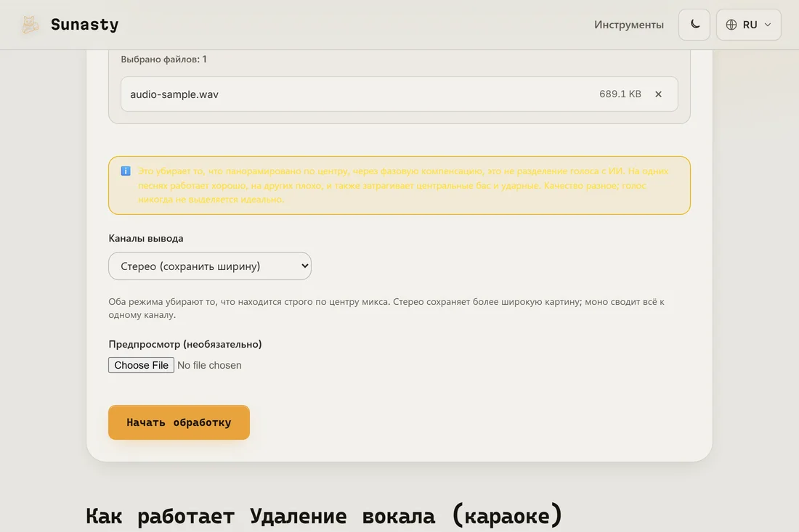Viewport: 799px width, 532px height.
Task: Click the globe icon in the language selector
Action: [x=731, y=25]
